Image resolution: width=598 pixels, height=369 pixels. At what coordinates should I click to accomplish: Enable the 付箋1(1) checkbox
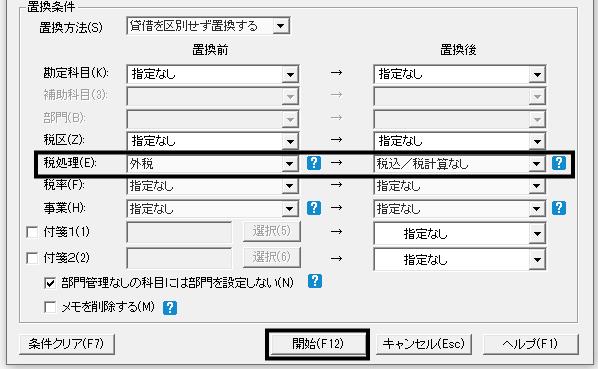pos(32,232)
